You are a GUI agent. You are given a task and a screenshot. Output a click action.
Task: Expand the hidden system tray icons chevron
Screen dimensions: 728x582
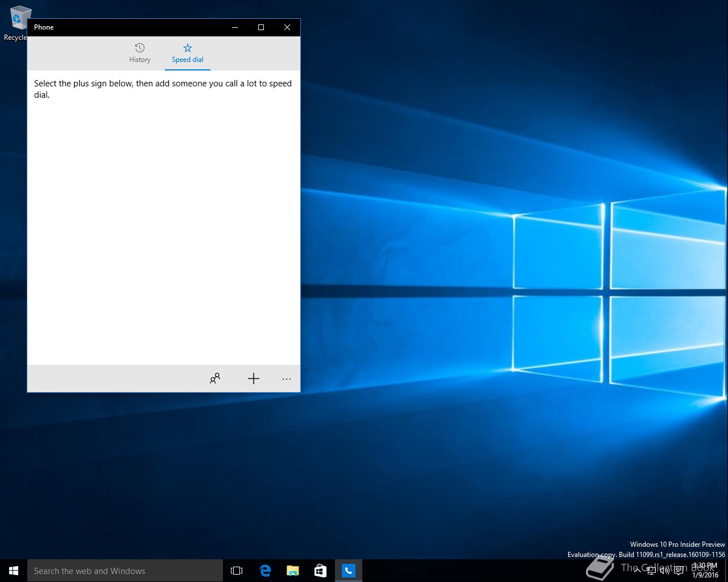point(637,571)
